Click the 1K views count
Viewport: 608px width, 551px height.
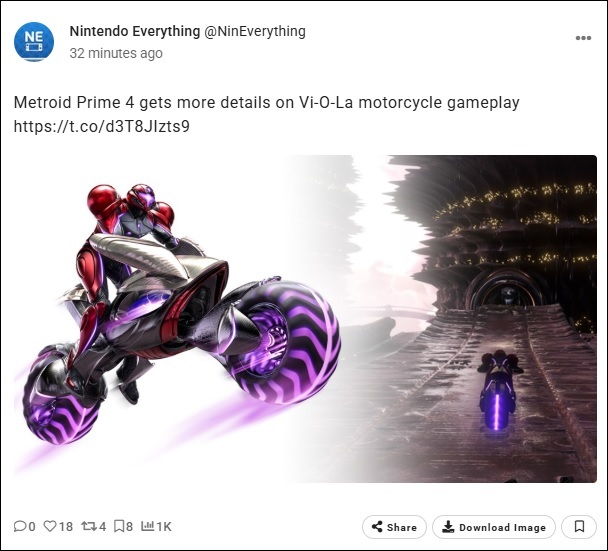pos(164,527)
